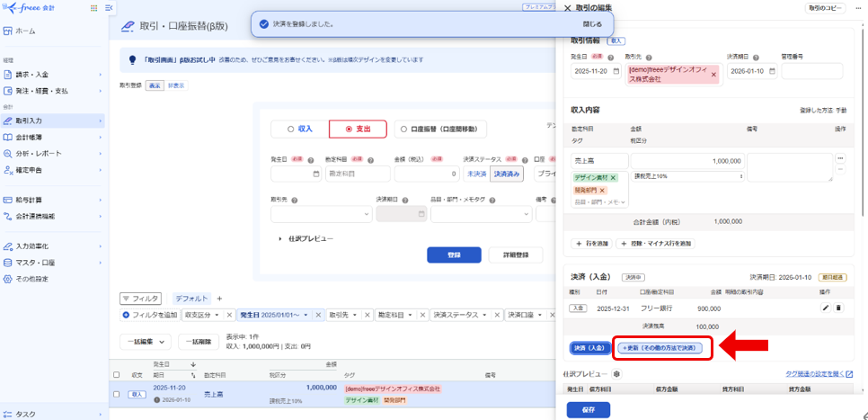Select the デフォルト filter tab
The height and width of the screenshot is (420, 868).
coord(191,299)
